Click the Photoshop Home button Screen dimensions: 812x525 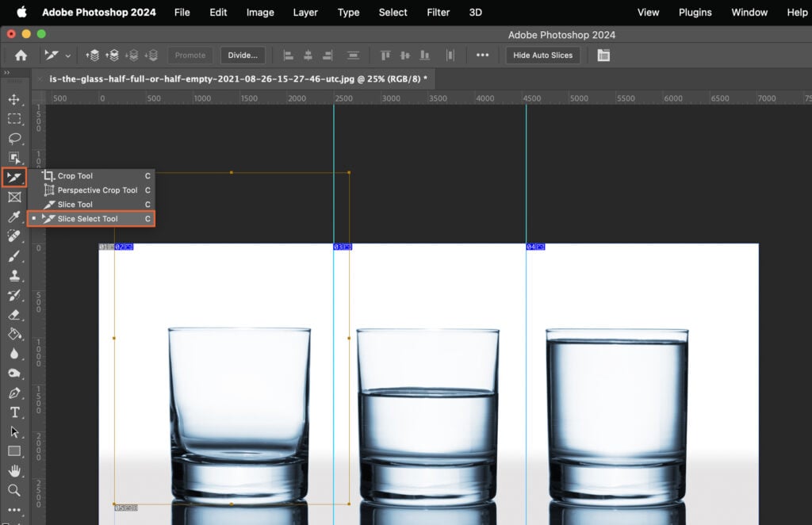21,55
